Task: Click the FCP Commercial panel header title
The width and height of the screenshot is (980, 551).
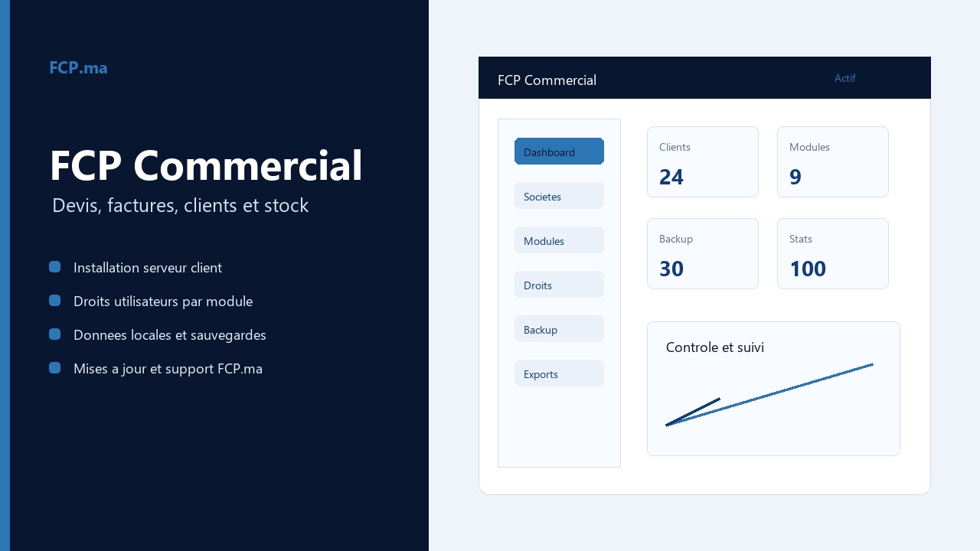Action: pyautogui.click(x=547, y=80)
